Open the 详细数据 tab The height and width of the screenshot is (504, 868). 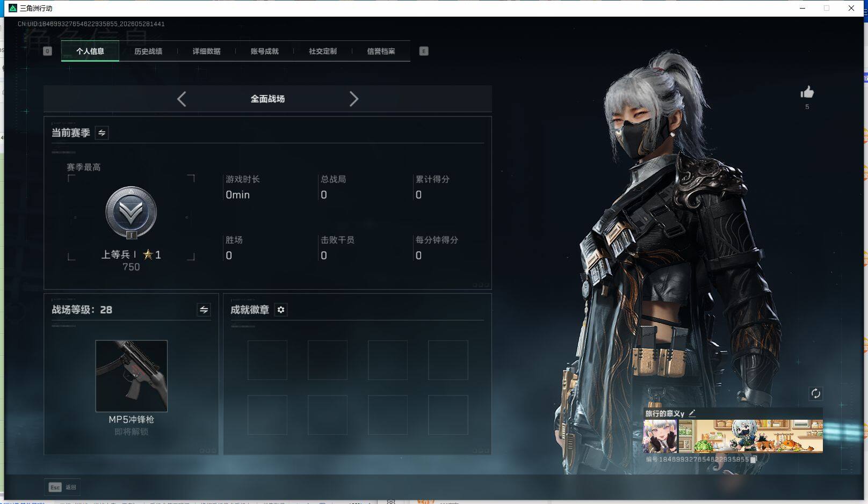tap(206, 51)
